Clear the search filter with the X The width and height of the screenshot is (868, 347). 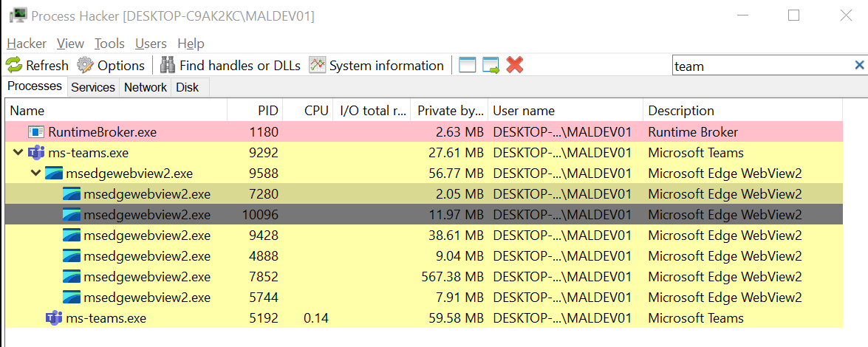(859, 66)
